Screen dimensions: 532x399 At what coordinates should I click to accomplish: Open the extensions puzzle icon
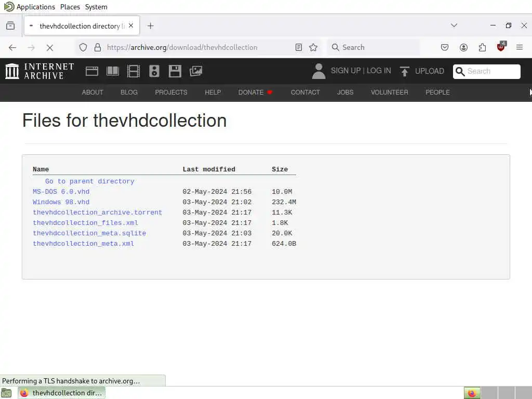click(482, 47)
